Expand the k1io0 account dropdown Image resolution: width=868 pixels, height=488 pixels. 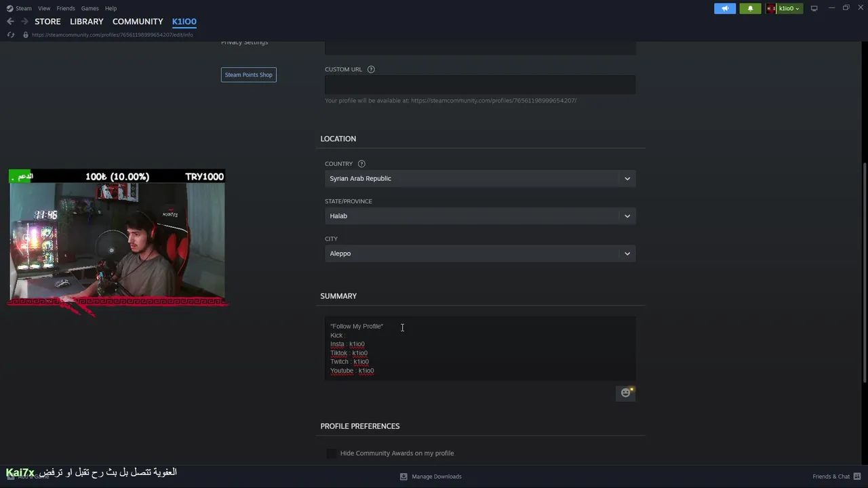(x=789, y=8)
